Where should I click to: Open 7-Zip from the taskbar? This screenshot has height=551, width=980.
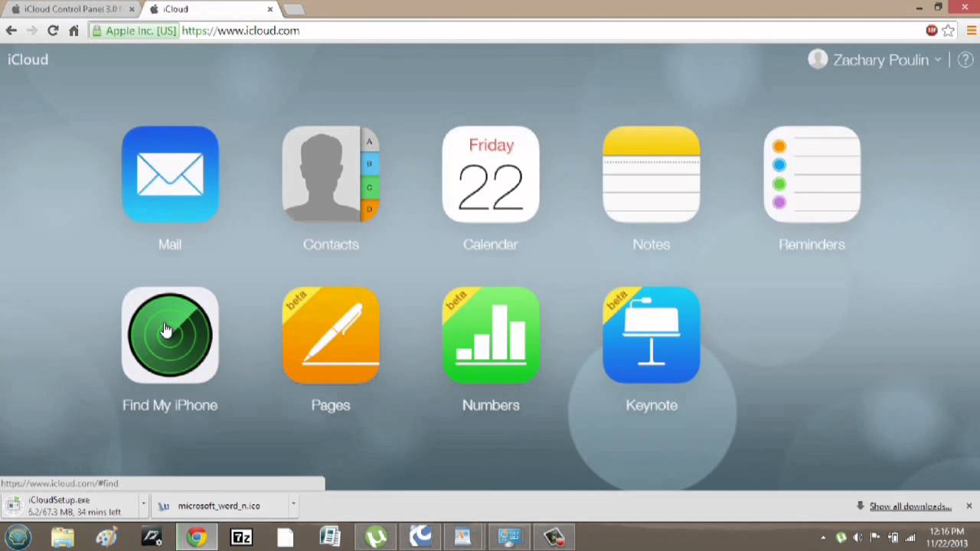pos(241,537)
